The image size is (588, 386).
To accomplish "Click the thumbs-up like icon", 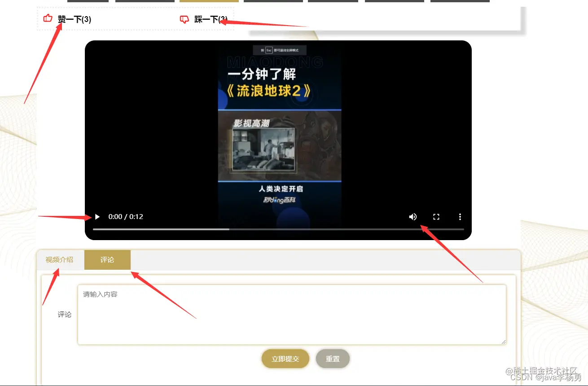I will pos(48,18).
